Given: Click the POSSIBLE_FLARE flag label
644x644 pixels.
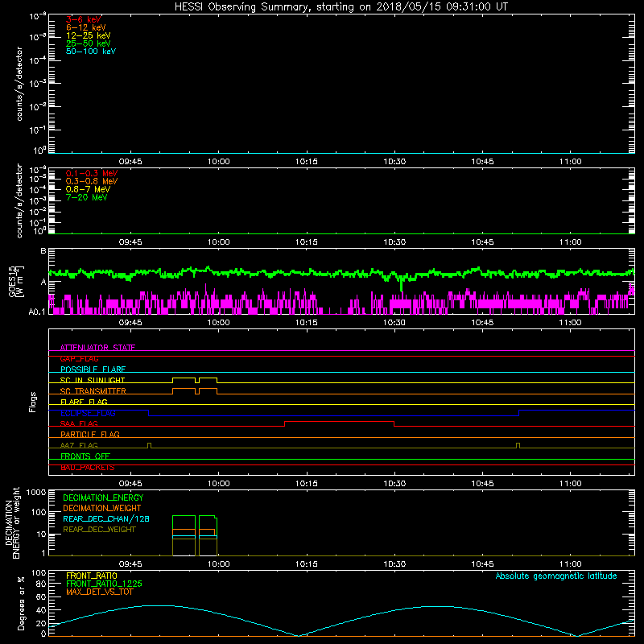Looking at the screenshot, I should pyautogui.click(x=93, y=369).
